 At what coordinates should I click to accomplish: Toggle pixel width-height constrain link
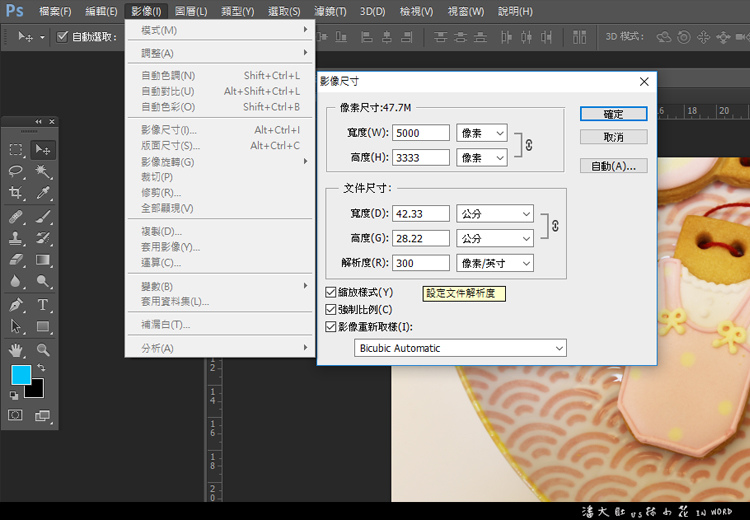point(529,145)
